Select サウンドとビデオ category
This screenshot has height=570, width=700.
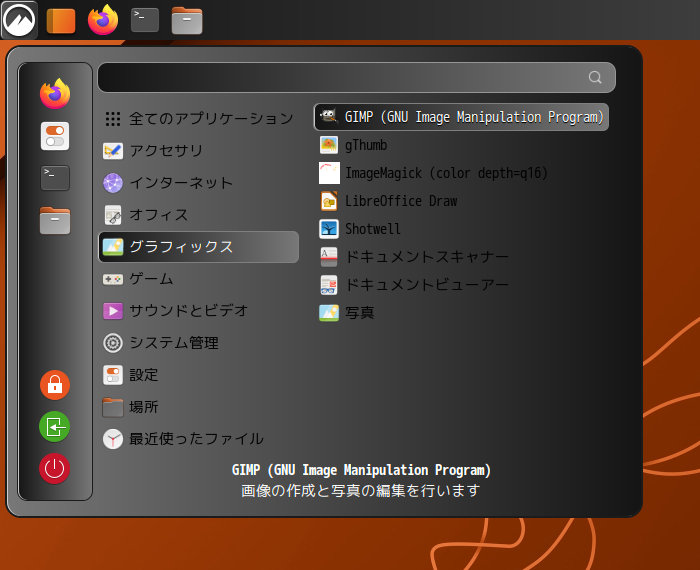(198, 311)
